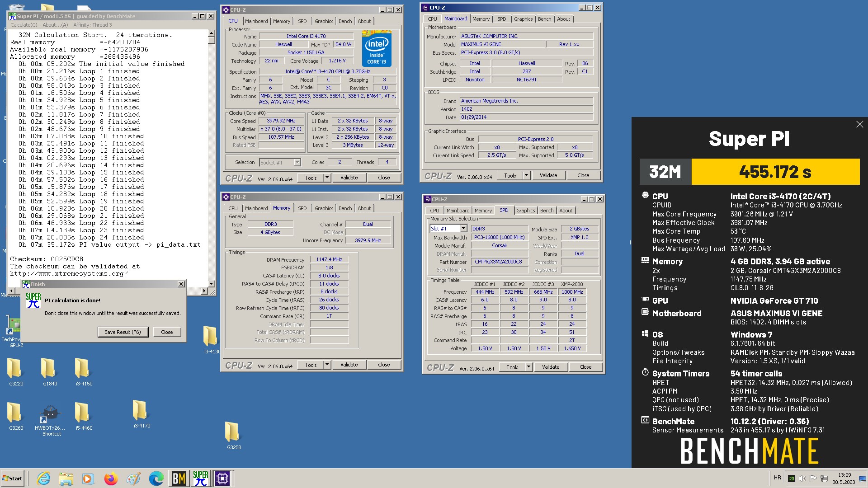This screenshot has width=868, height=488.
Task: Open Tools dropdown arrow in CPU-Z SPD window
Action: coord(528,367)
